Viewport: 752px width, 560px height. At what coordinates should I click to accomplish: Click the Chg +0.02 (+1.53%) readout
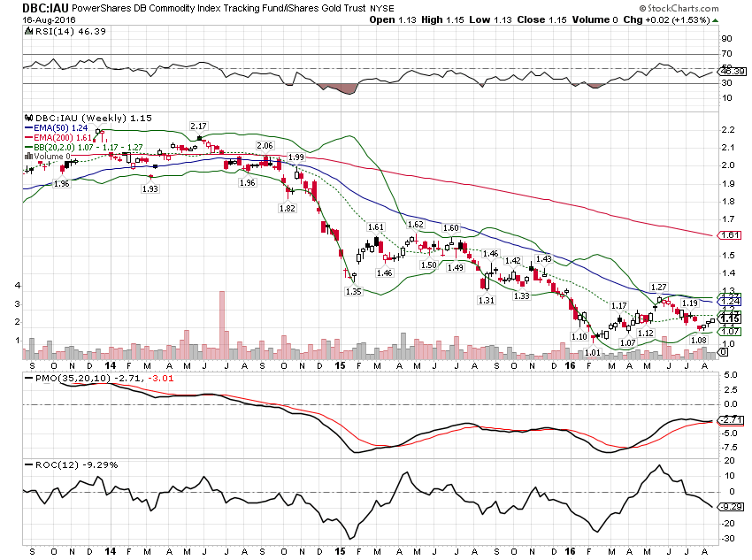click(x=667, y=20)
